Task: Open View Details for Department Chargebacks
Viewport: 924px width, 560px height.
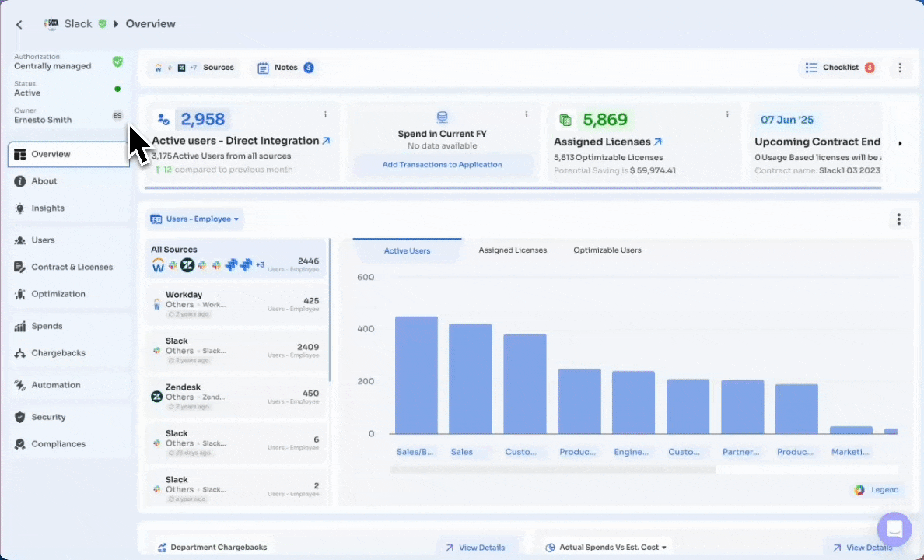Action: [476, 548]
